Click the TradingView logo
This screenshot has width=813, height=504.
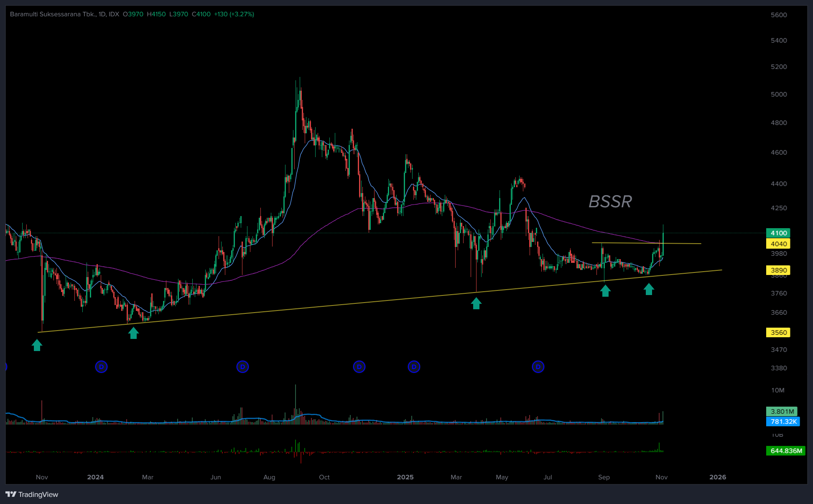32,494
